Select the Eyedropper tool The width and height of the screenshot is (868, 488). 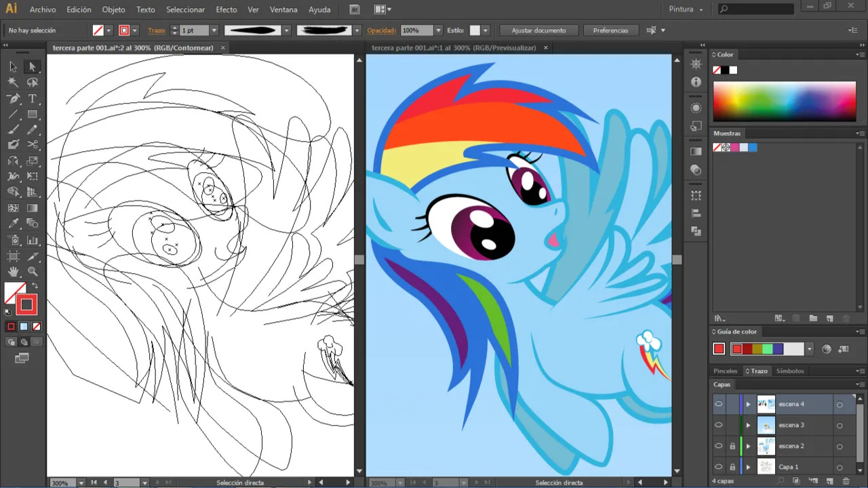pos(13,224)
